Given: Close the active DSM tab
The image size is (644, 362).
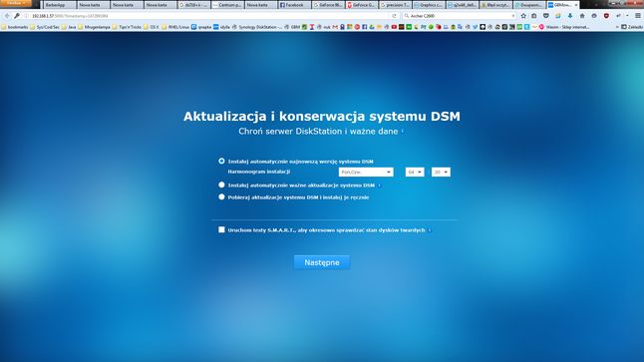Looking at the screenshot, I should [x=576, y=5].
